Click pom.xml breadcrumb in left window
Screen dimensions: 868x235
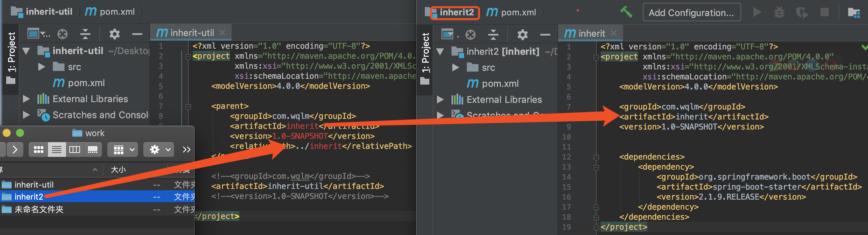(x=110, y=12)
